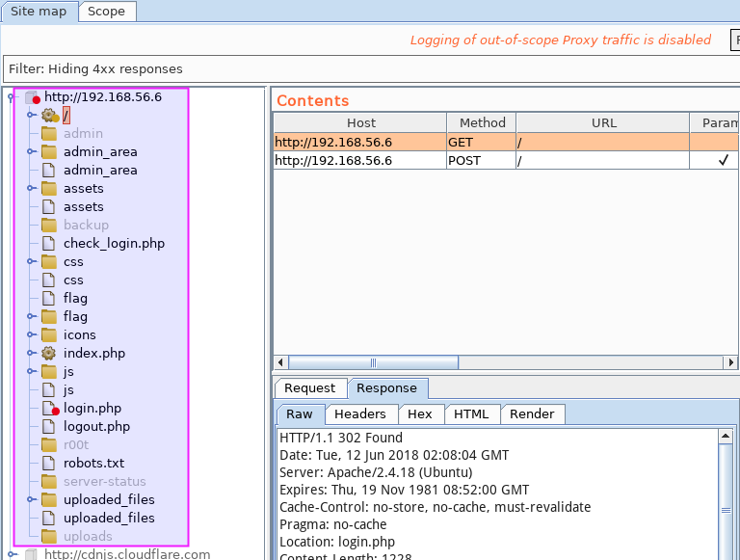Select the root gear icon next to slash

pyautogui.click(x=49, y=116)
